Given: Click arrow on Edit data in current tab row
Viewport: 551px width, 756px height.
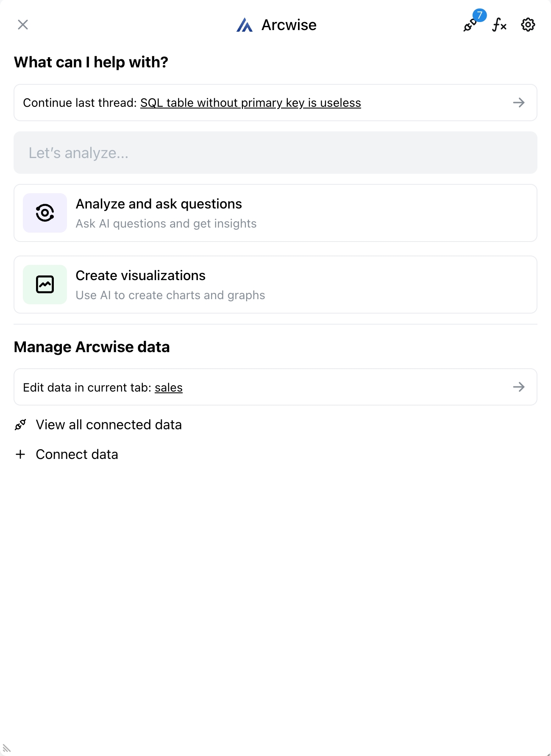Looking at the screenshot, I should [x=519, y=387].
